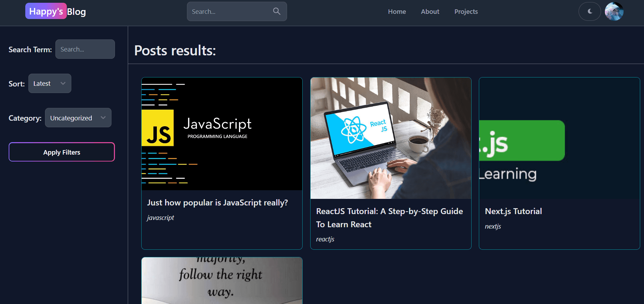644x304 pixels.
Task: Open the Home navigation link
Action: 397,12
